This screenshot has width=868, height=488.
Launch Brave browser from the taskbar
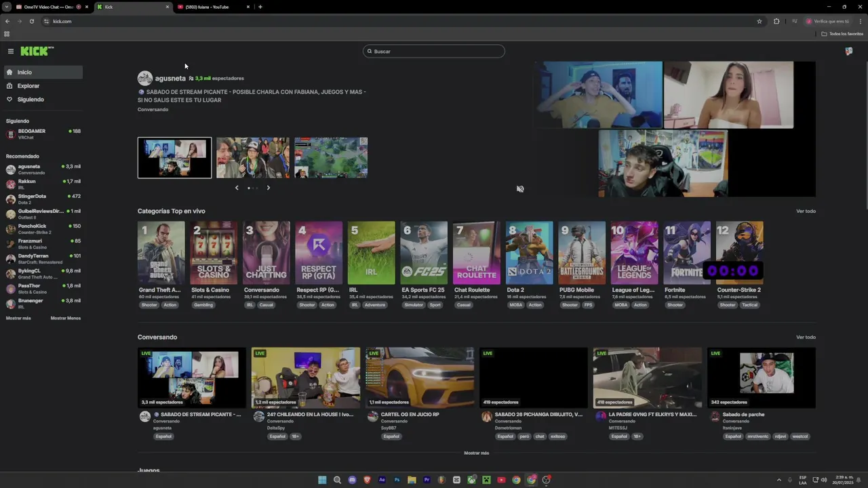tap(367, 480)
